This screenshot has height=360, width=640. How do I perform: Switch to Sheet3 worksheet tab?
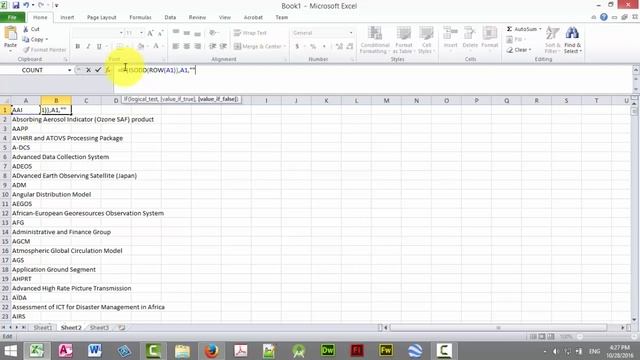click(x=99, y=327)
